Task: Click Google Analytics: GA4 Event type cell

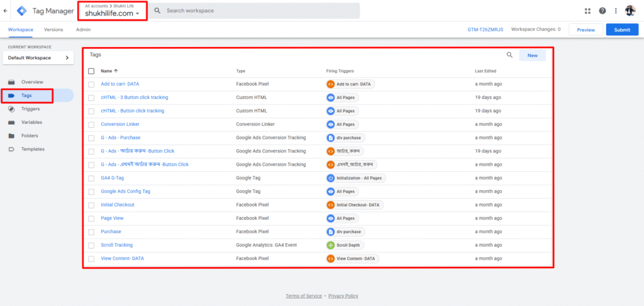Action: pyautogui.click(x=267, y=245)
